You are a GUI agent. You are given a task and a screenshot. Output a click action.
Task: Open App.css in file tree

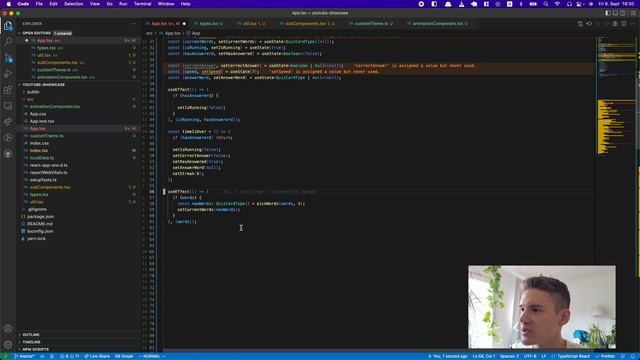coord(38,114)
